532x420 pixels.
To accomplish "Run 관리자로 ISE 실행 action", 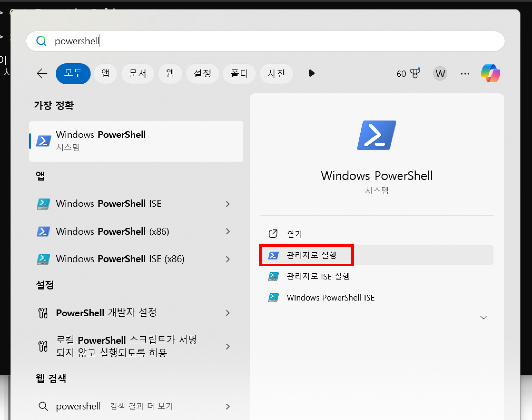I will pos(318,276).
